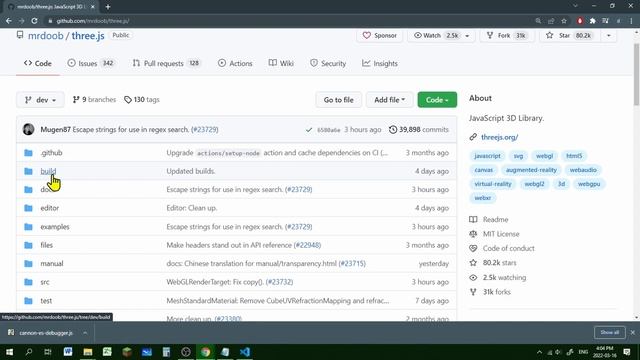Reload the page with the refresh icon
Screen dimensions: 640x360
(34, 21)
